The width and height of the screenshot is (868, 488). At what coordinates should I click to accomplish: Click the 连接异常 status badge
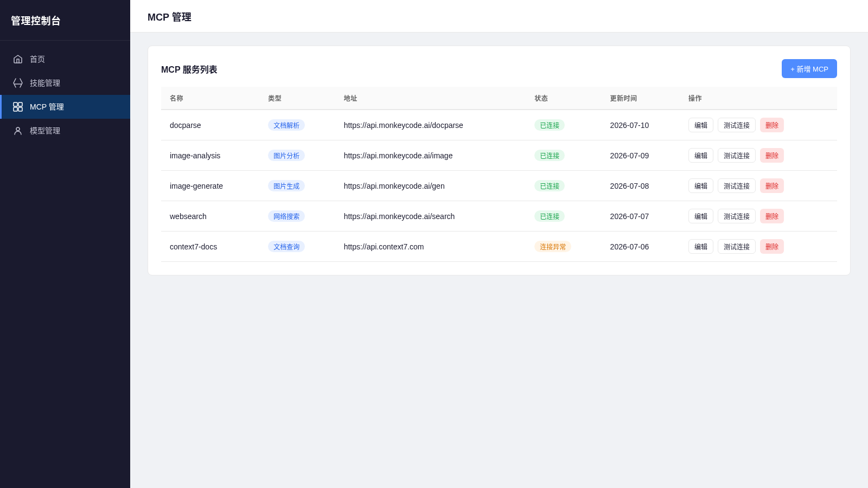point(553,247)
